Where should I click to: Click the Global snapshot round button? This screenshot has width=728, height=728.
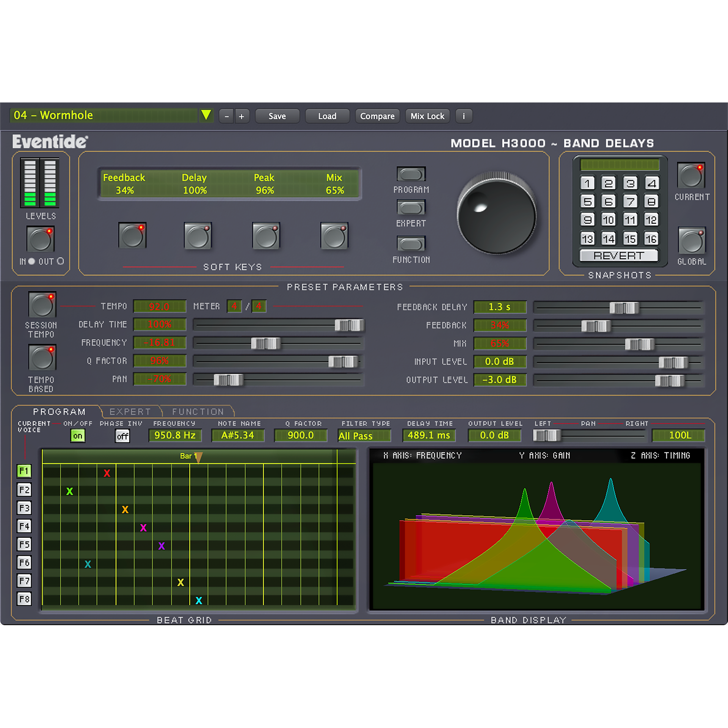point(692,241)
